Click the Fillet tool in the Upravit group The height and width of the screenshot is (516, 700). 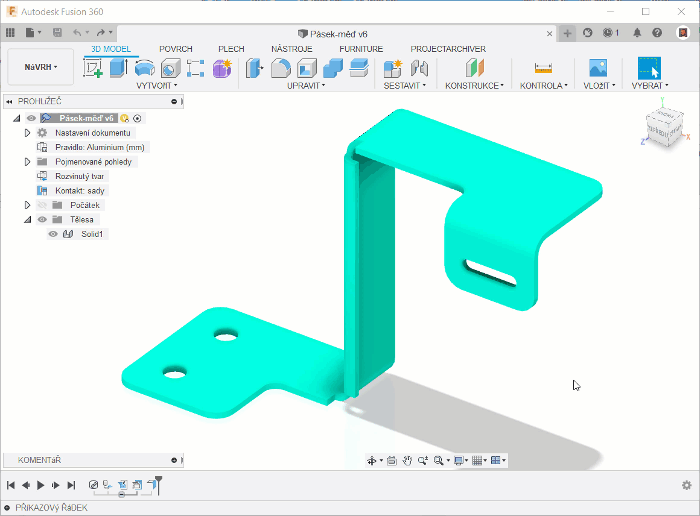(x=281, y=68)
